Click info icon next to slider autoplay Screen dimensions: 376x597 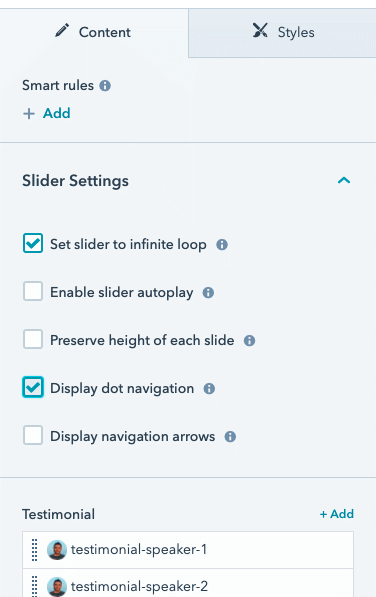(x=208, y=293)
